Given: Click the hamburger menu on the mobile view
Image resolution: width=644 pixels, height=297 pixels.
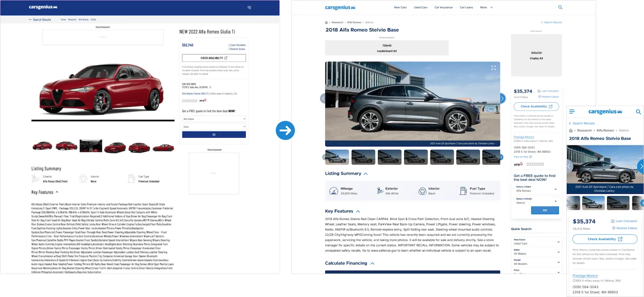Looking at the screenshot, I should click(571, 111).
